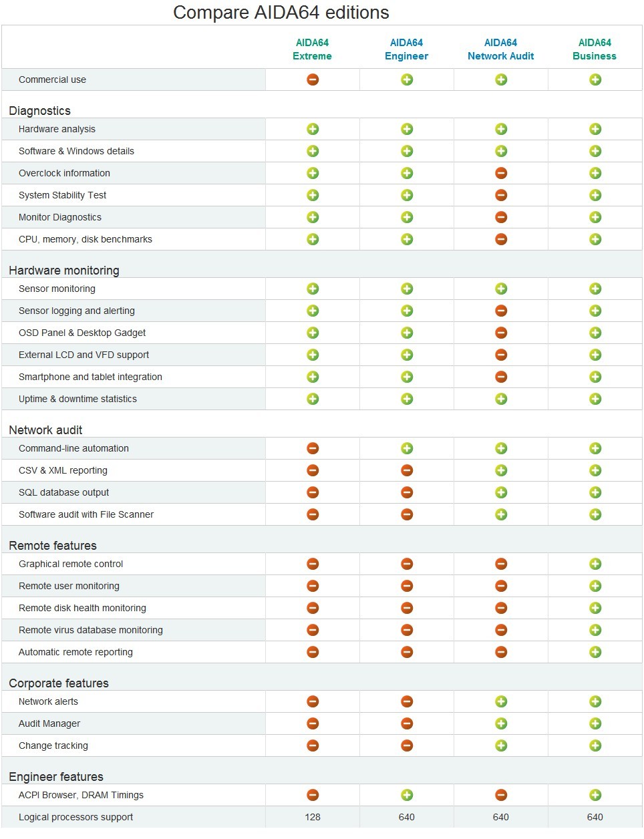
Task: Click the 128 logical processors value for Extreme
Action: pyautogui.click(x=313, y=817)
